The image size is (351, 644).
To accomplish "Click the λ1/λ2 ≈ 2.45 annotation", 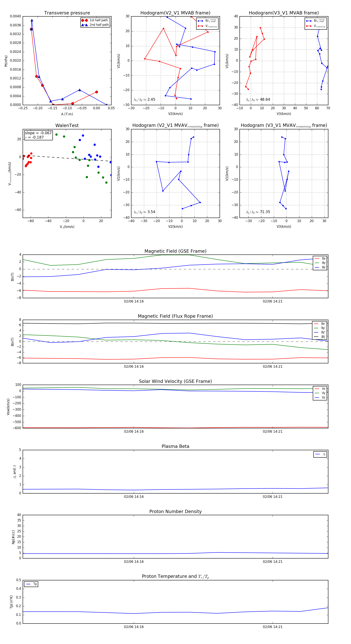I will (144, 100).
